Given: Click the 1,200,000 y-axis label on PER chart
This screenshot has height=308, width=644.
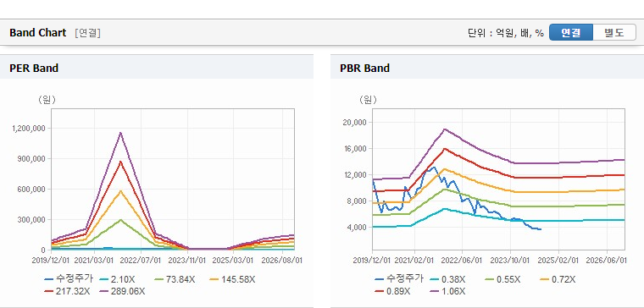Looking at the screenshot, I should pyautogui.click(x=29, y=129).
